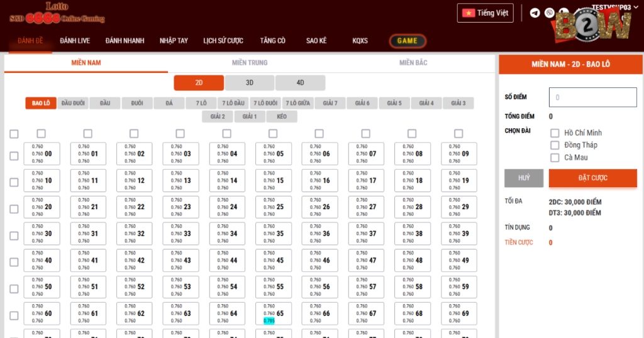Select the 7 LÔ ĐUÔI option
The height and width of the screenshot is (338, 644).
point(265,103)
